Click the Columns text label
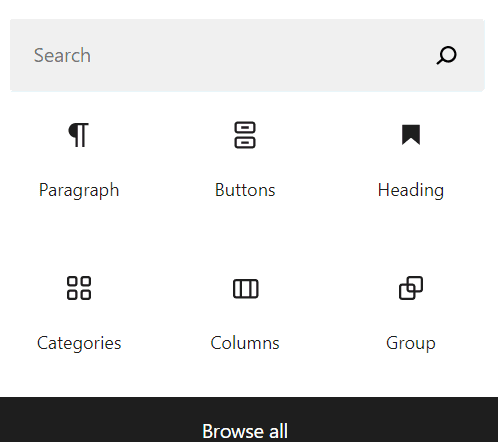Image resolution: width=498 pixels, height=442 pixels. (x=245, y=343)
